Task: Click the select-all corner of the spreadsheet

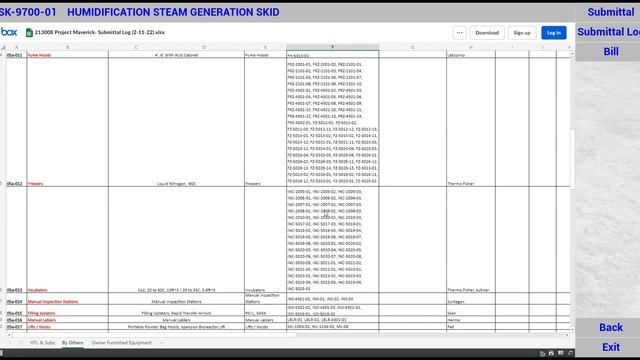Action: point(3,47)
